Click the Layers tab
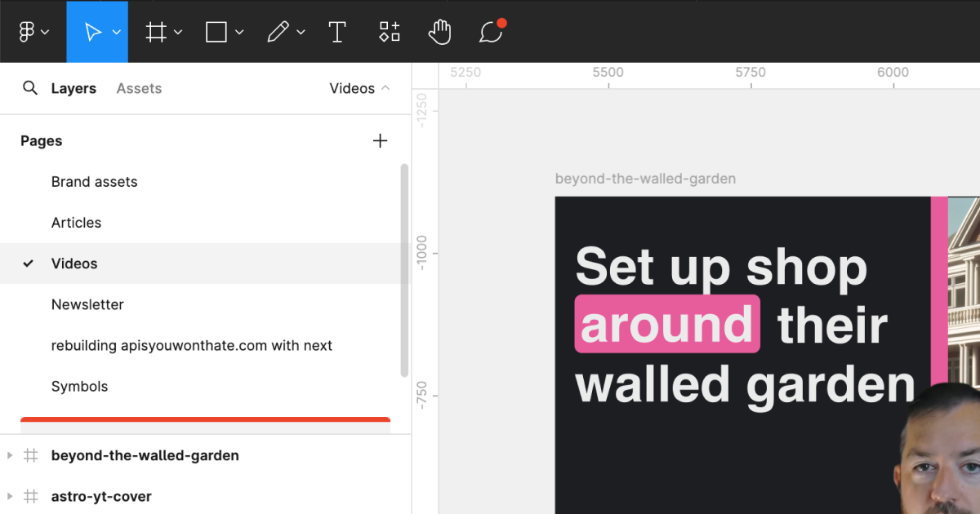 [74, 88]
